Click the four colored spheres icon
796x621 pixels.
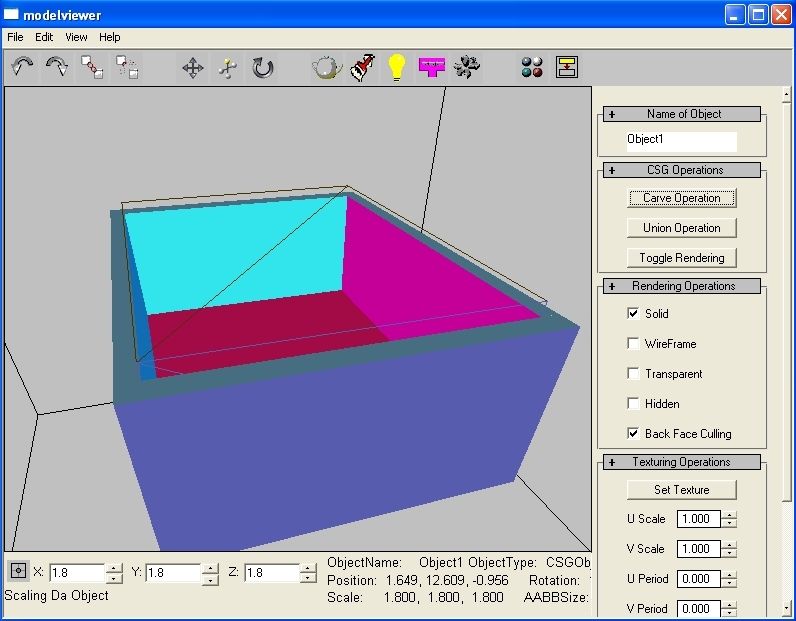532,67
